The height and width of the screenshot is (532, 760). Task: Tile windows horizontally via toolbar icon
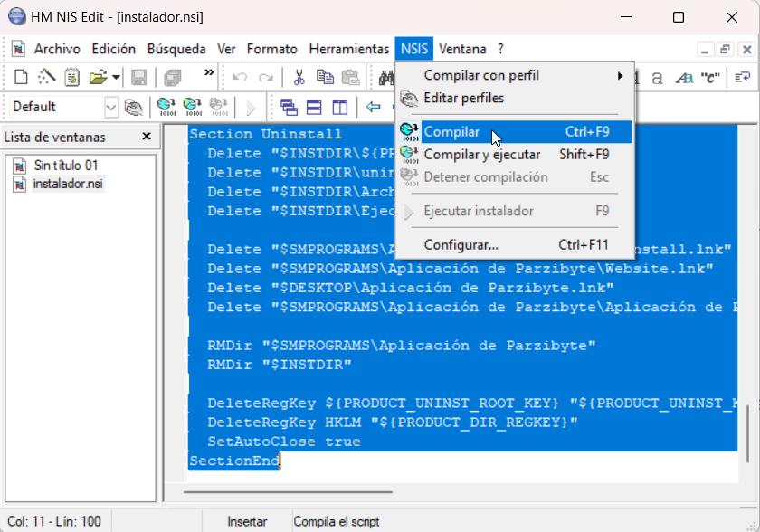point(314,107)
